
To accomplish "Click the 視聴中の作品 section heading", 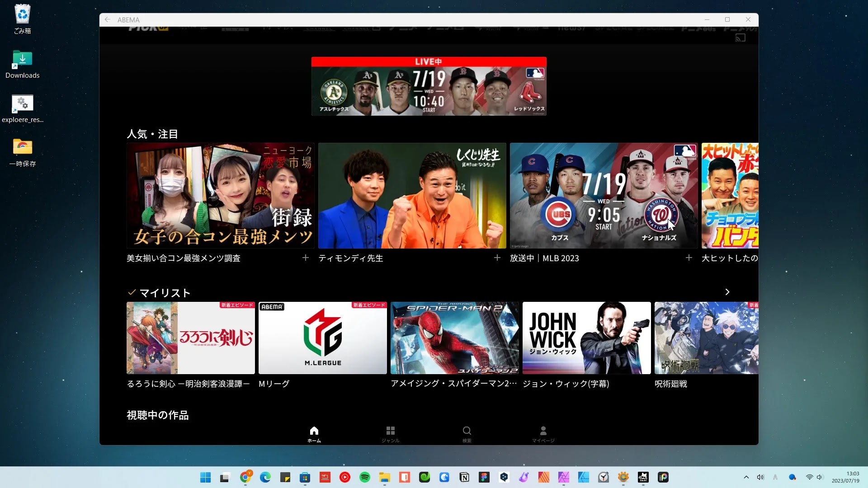I will pos(158,415).
